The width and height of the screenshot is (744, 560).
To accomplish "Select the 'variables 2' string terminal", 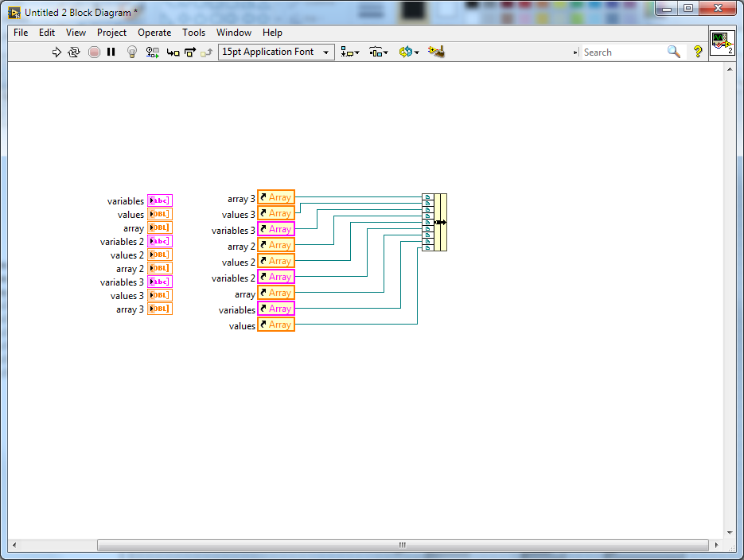I will coord(159,241).
